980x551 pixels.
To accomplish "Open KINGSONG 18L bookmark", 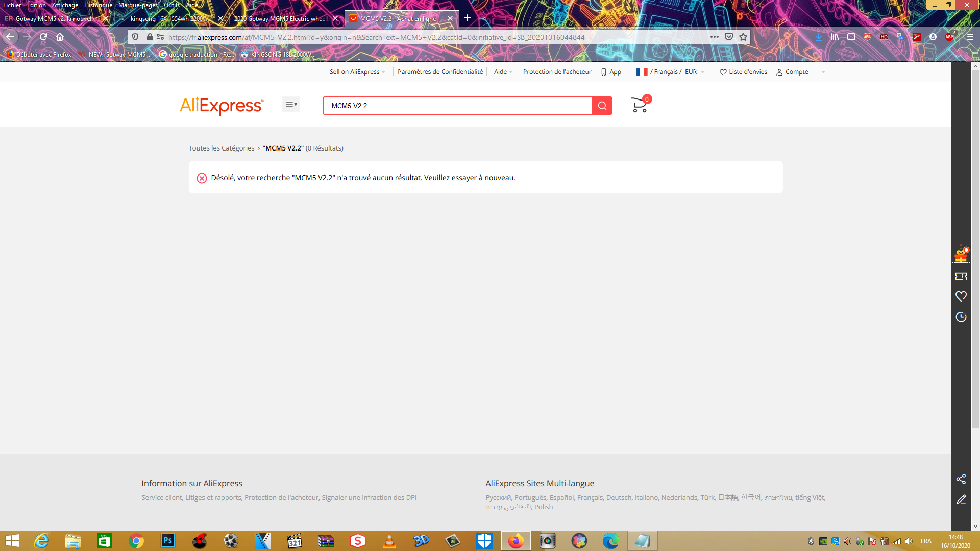I will click(279, 54).
